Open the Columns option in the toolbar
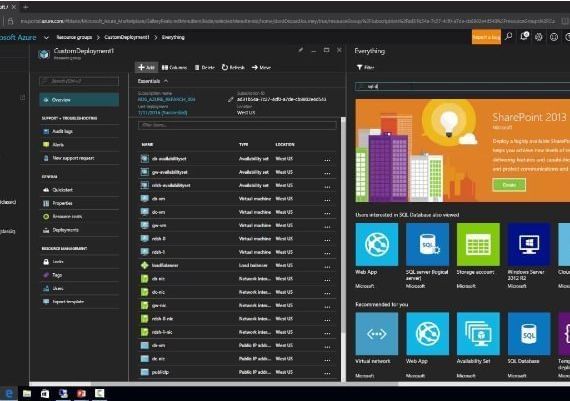The height and width of the screenshot is (401, 570). pyautogui.click(x=174, y=68)
